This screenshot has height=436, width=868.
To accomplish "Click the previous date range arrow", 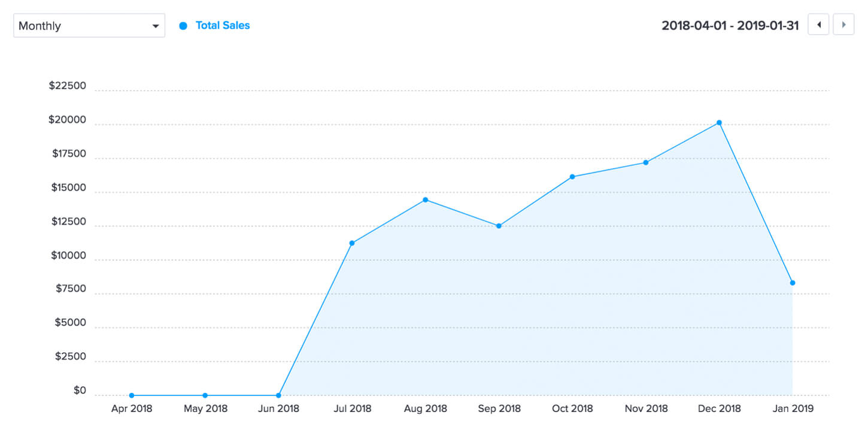I will click(x=818, y=25).
